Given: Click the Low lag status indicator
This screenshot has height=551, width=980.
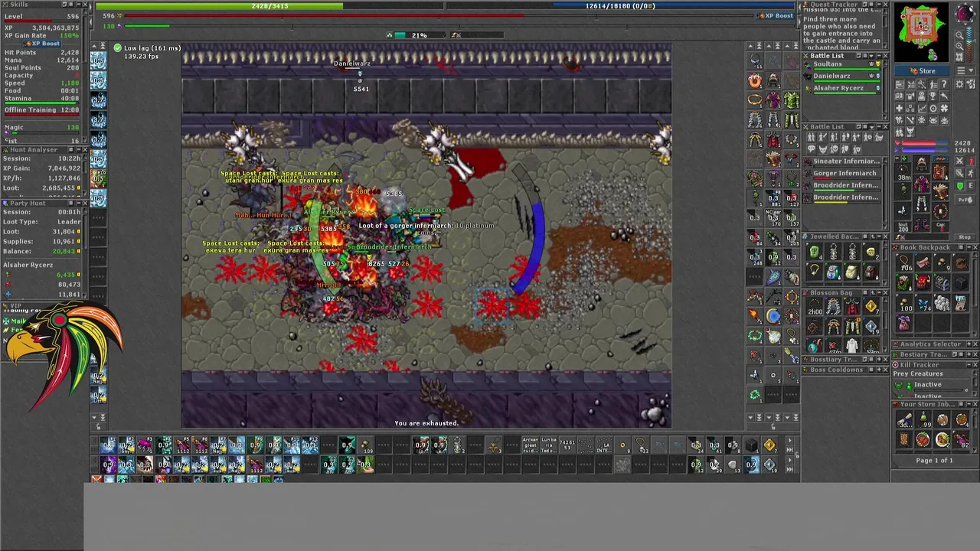Looking at the screenshot, I should click(x=147, y=48).
